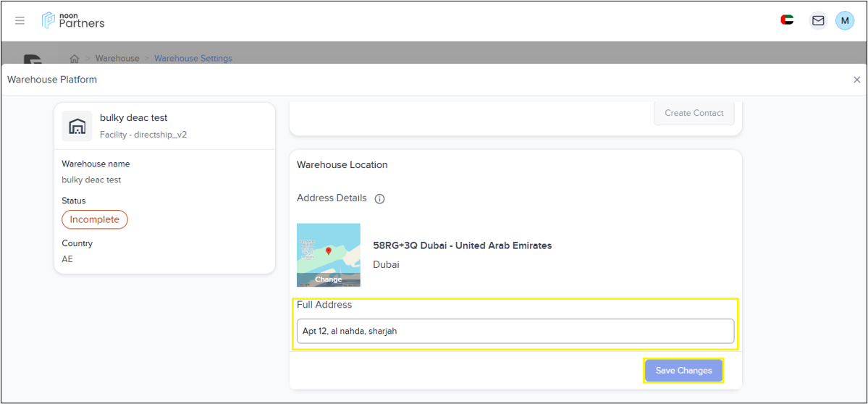Open the M profile avatar menu
The width and height of the screenshot is (868, 404).
pos(845,20)
